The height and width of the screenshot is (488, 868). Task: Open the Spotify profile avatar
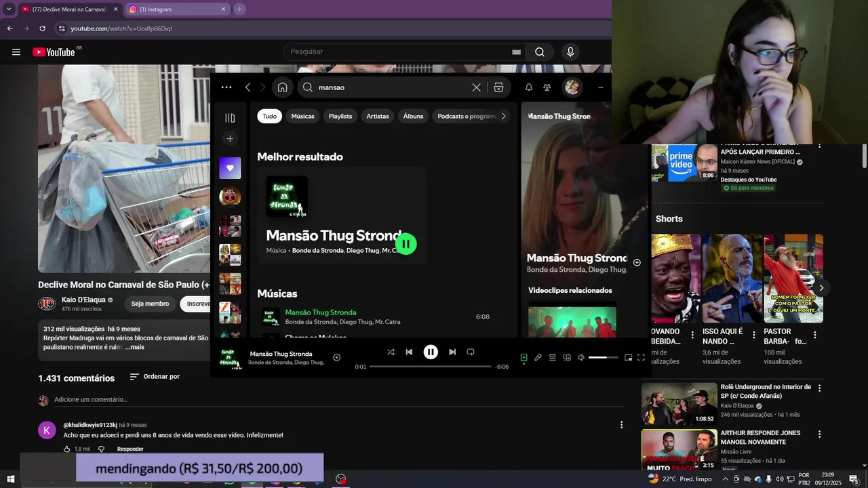pos(572,87)
